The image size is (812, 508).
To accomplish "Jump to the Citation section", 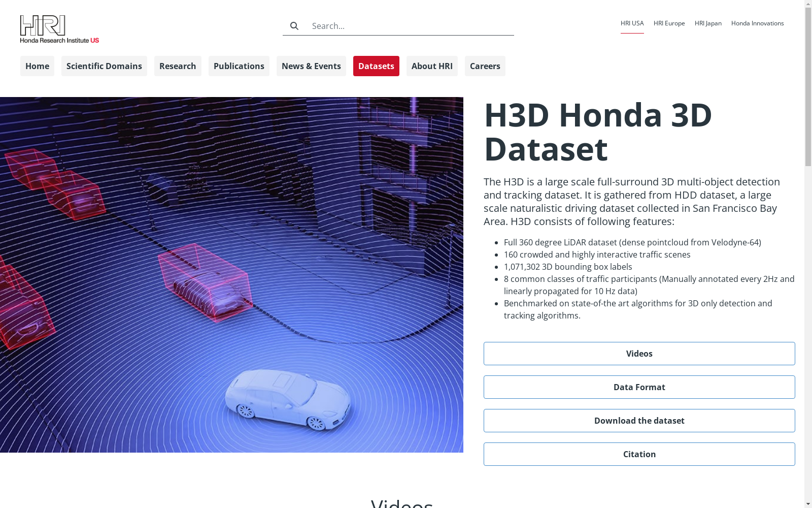I will point(639,454).
